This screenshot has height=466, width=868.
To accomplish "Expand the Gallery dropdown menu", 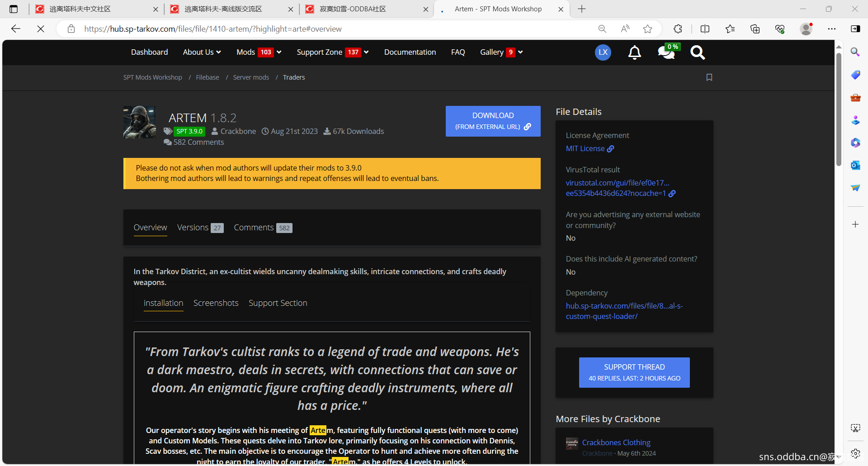I will pyautogui.click(x=501, y=52).
